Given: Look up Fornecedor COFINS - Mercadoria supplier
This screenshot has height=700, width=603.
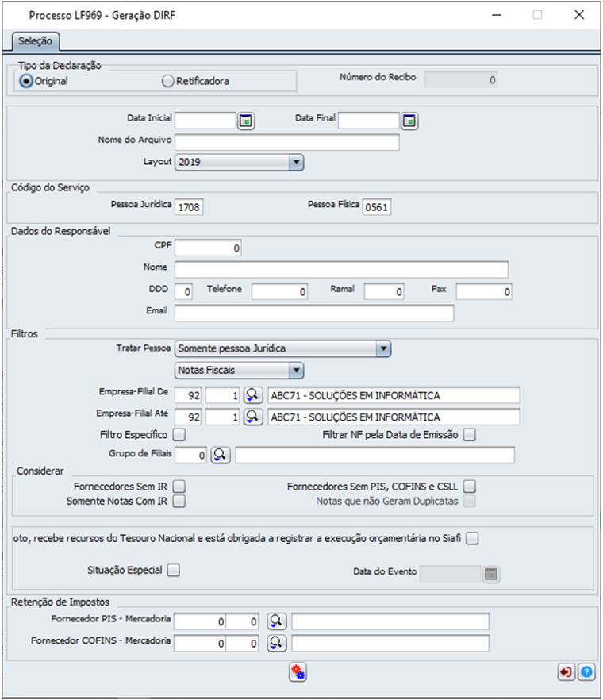Looking at the screenshot, I should 276,644.
